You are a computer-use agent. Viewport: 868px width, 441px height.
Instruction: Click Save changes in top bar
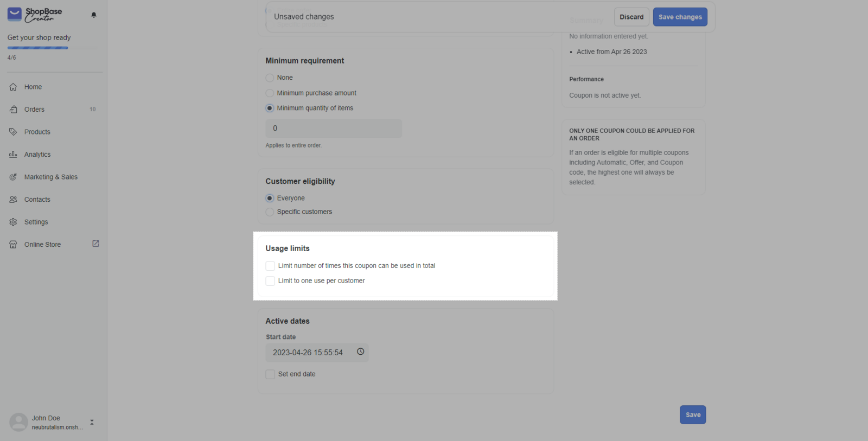[680, 17]
